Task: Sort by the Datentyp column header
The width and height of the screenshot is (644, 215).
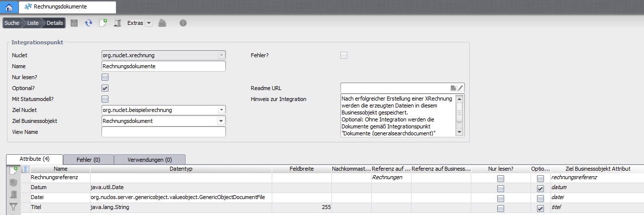Action: pos(181,169)
